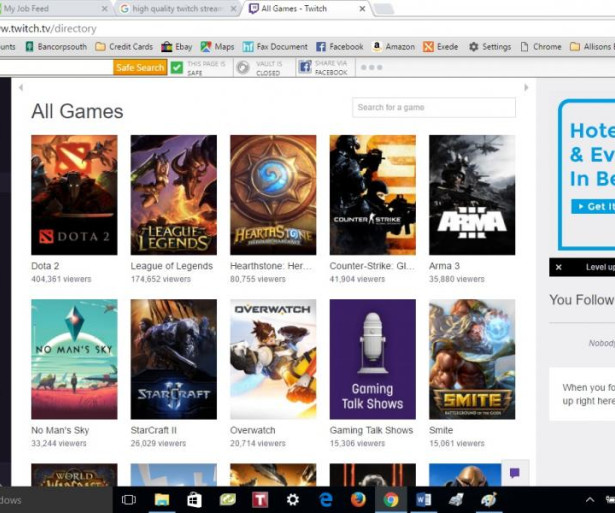Click the This Page Is Safe checkmark

click(177, 67)
